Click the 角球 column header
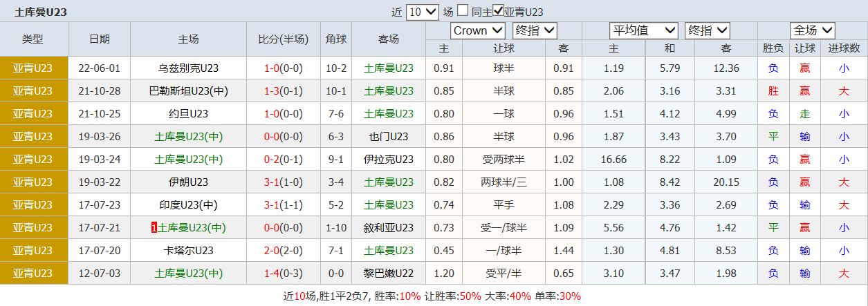The width and height of the screenshot is (868, 306). pos(336,39)
